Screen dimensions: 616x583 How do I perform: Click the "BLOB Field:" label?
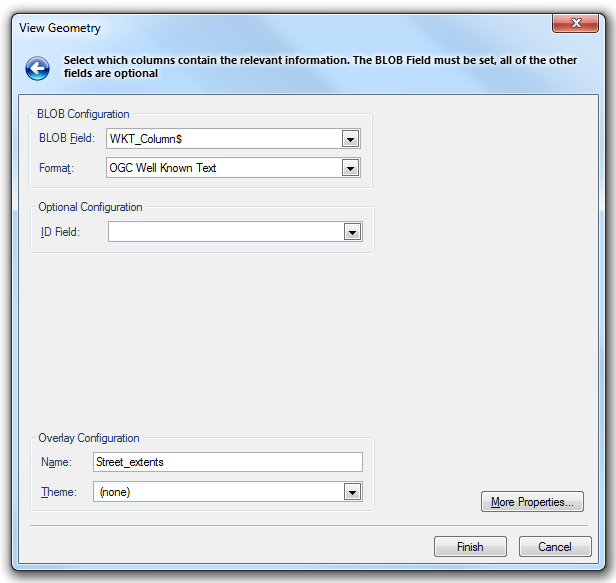click(x=66, y=139)
